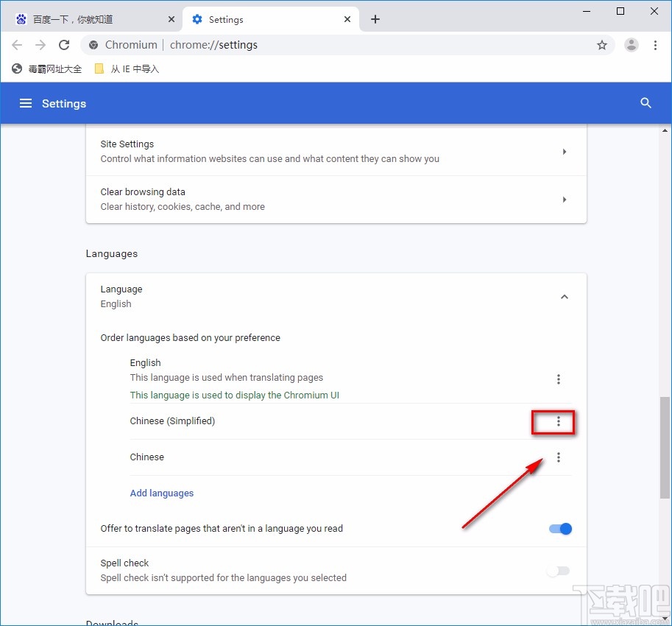Close the Baidu tab

coord(171,19)
